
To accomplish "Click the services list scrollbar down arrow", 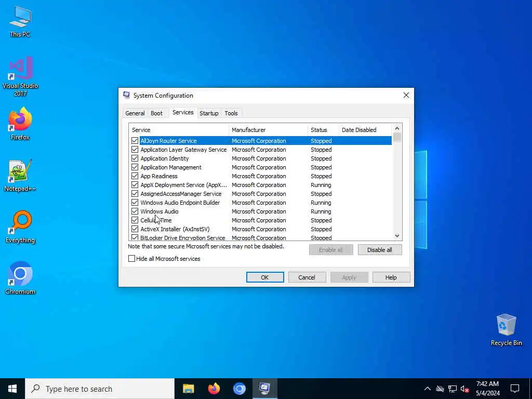I will tap(397, 236).
